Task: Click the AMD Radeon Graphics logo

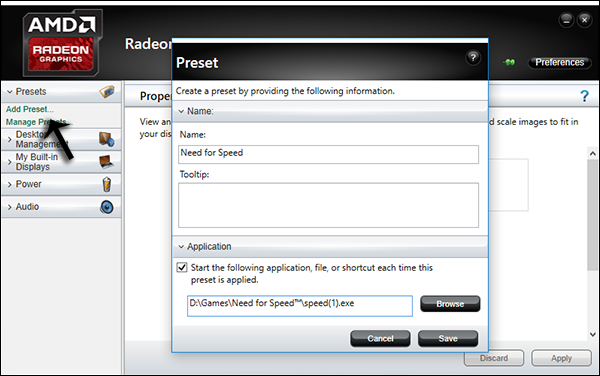Action: pos(62,43)
